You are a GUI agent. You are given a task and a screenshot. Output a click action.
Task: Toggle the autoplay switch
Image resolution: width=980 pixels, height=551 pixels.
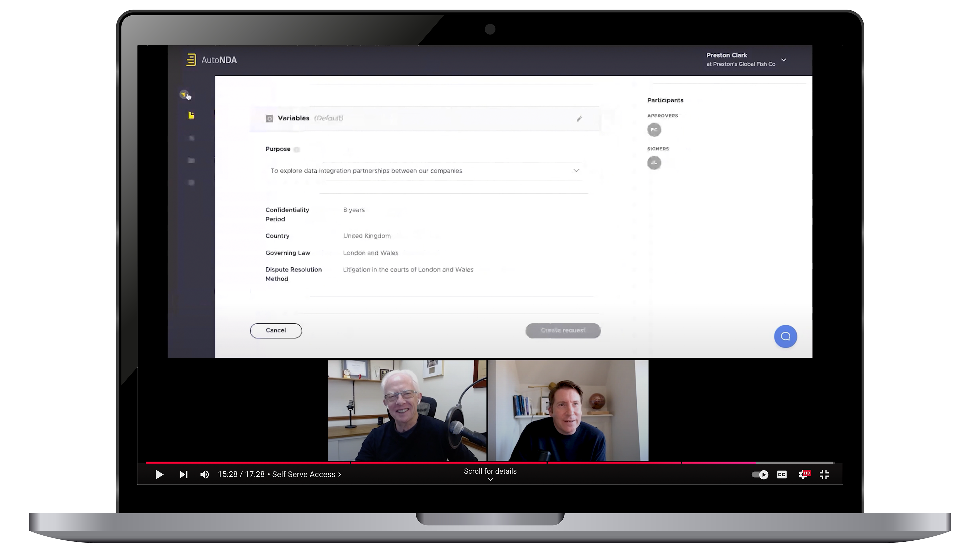[x=760, y=474]
